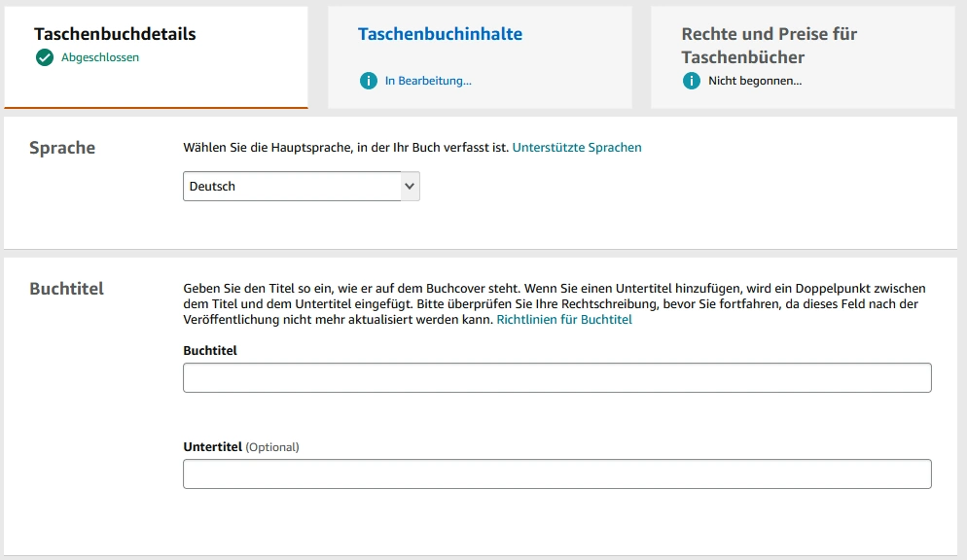Screen dimensions: 967x560
Task: Click the Hauptsprache instruction text
Action: 345,148
